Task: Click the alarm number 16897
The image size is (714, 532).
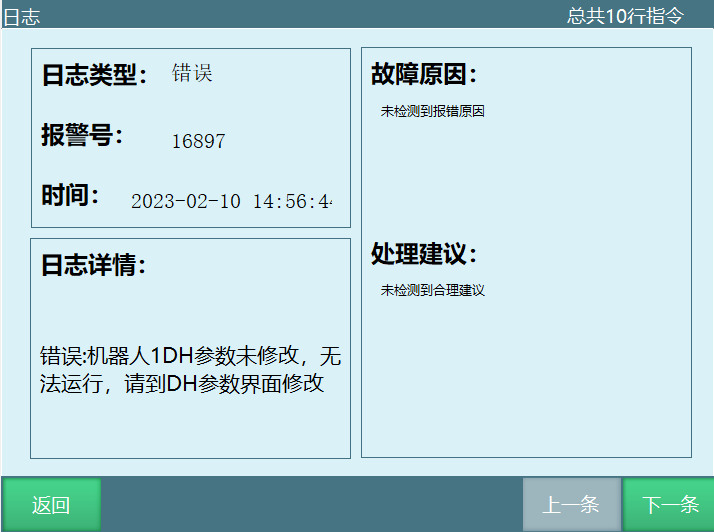Action: point(198,142)
